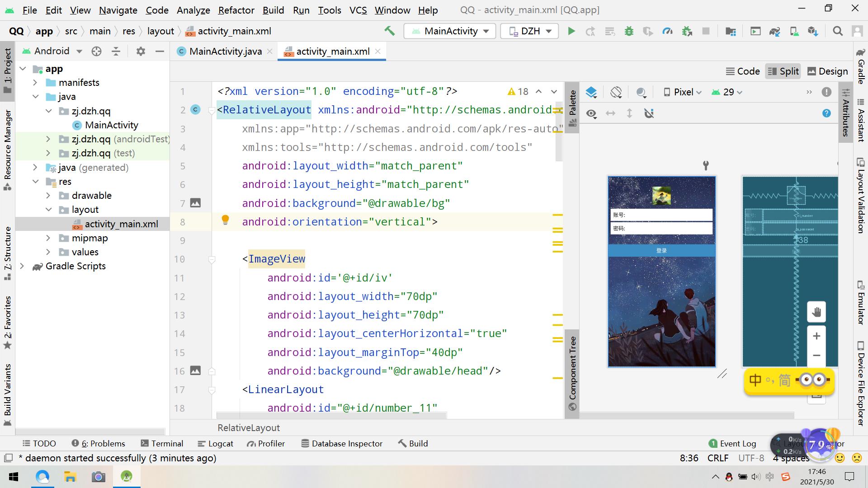This screenshot has width=868, height=488.
Task: Zoom in the design preview with plus
Action: point(816,336)
